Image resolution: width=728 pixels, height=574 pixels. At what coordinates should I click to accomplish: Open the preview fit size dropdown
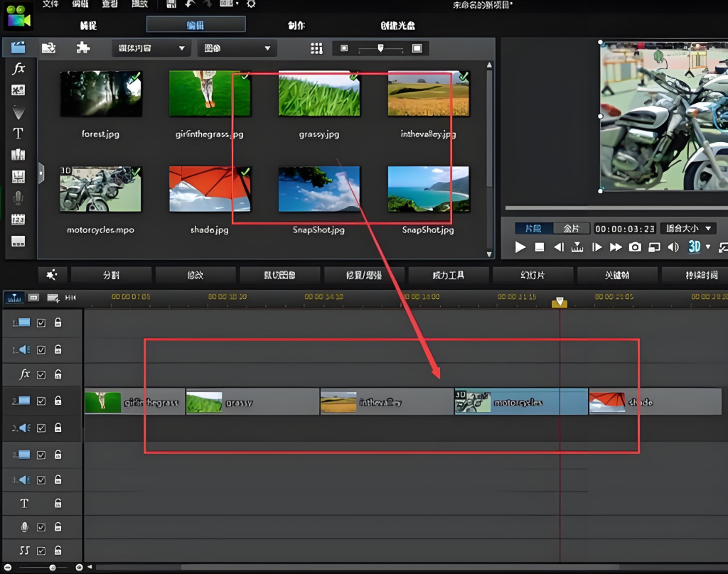[687, 229]
